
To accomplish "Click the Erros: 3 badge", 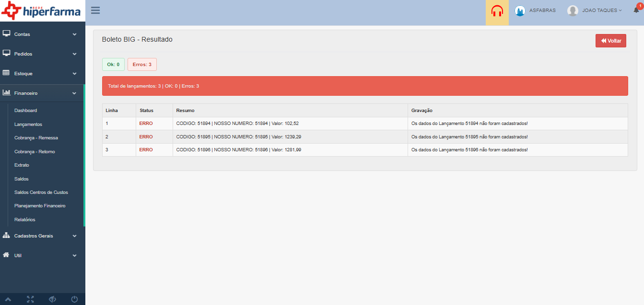I will (x=142, y=64).
